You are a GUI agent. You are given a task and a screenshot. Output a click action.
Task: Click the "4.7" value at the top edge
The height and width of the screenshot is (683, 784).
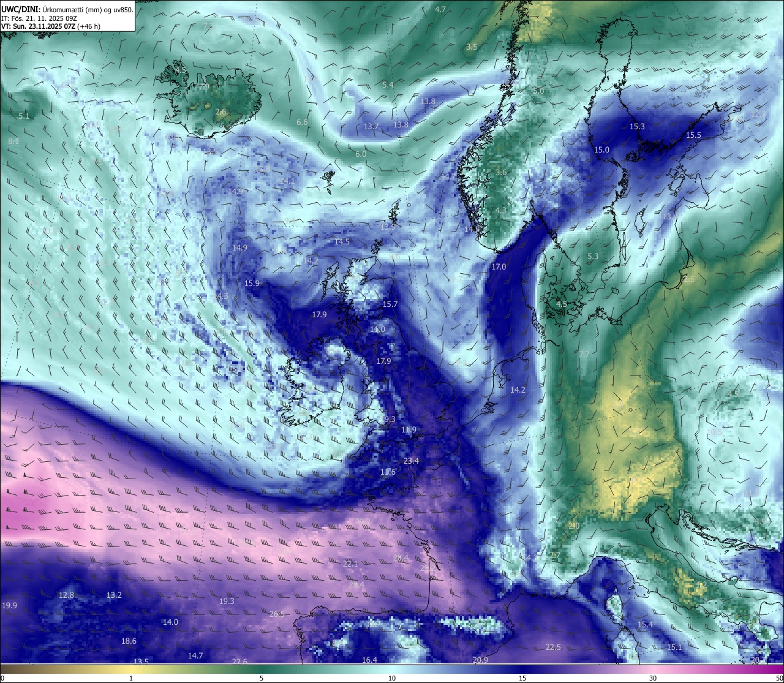click(x=440, y=9)
